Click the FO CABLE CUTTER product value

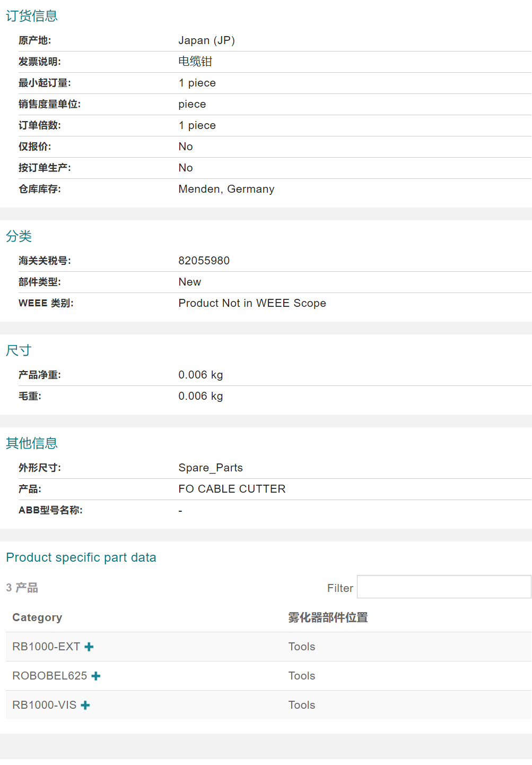(x=232, y=489)
